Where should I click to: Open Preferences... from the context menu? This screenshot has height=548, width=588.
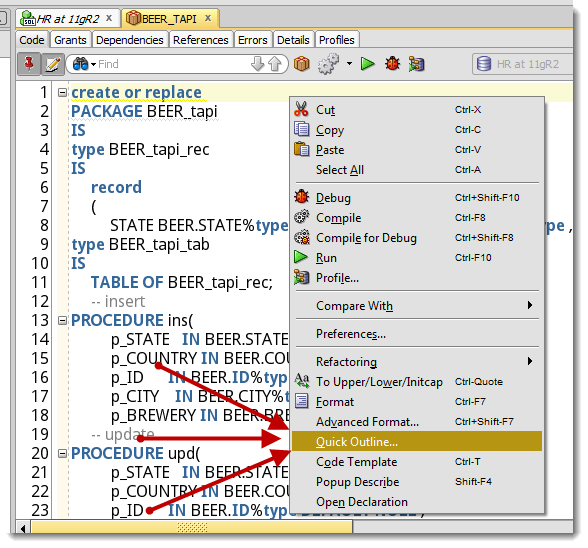point(417,333)
